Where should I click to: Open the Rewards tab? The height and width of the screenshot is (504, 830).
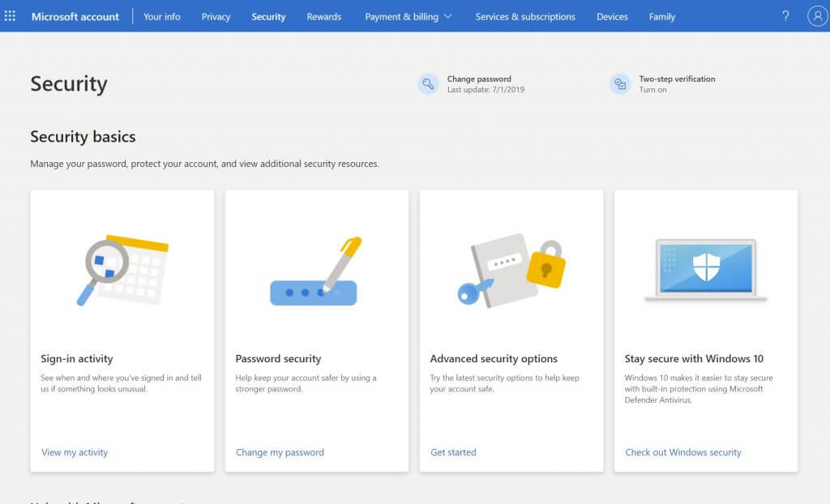point(324,16)
